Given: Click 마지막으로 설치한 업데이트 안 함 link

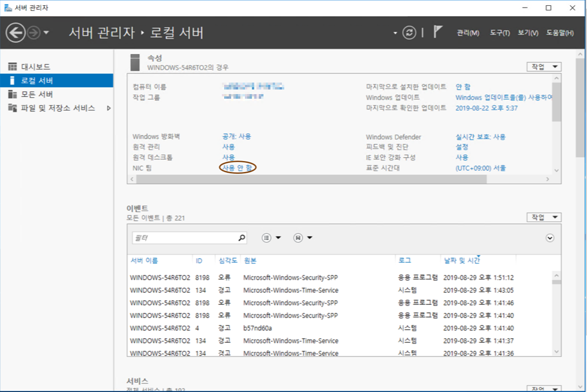Looking at the screenshot, I should click(x=463, y=87).
